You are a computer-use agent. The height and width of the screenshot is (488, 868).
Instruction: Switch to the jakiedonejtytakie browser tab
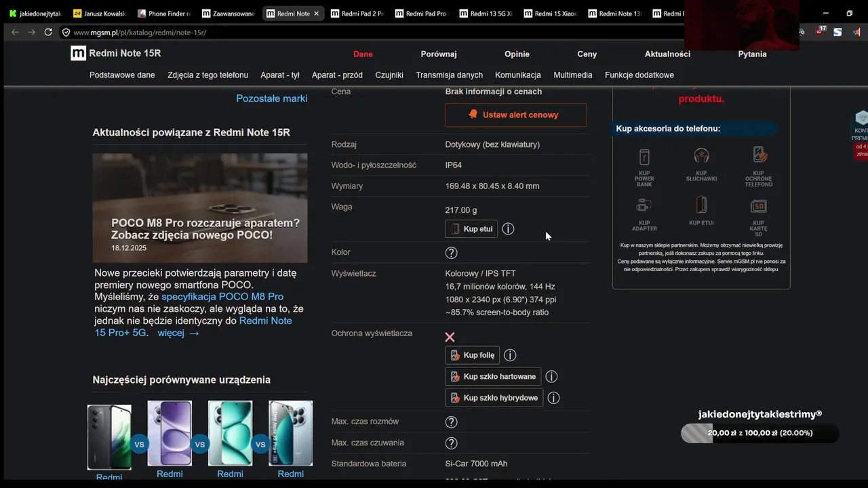[35, 14]
